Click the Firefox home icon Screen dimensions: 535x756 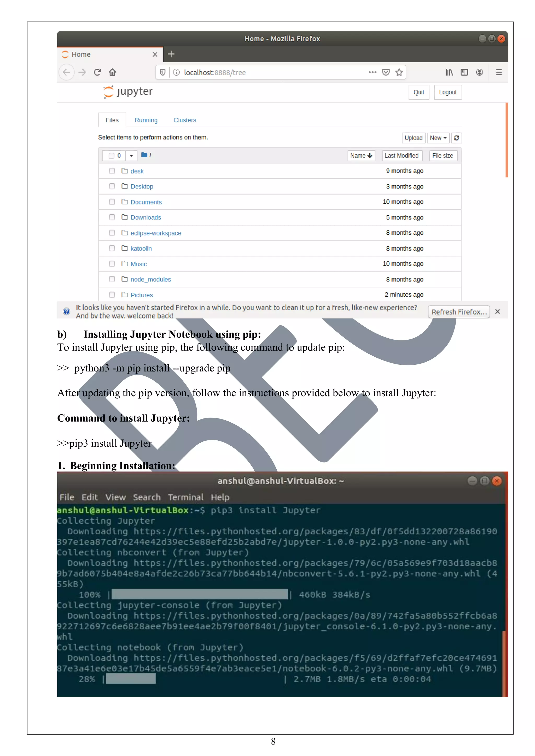pos(112,72)
